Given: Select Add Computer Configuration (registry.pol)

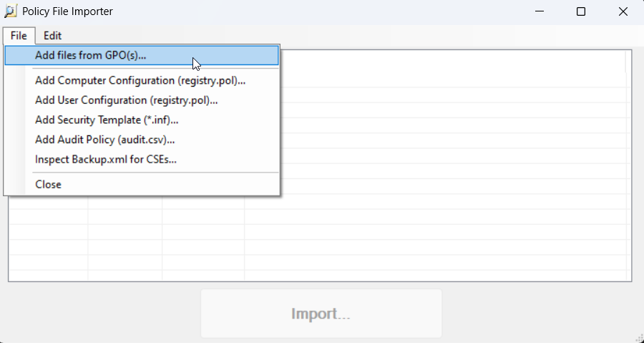Looking at the screenshot, I should pyautogui.click(x=142, y=80).
